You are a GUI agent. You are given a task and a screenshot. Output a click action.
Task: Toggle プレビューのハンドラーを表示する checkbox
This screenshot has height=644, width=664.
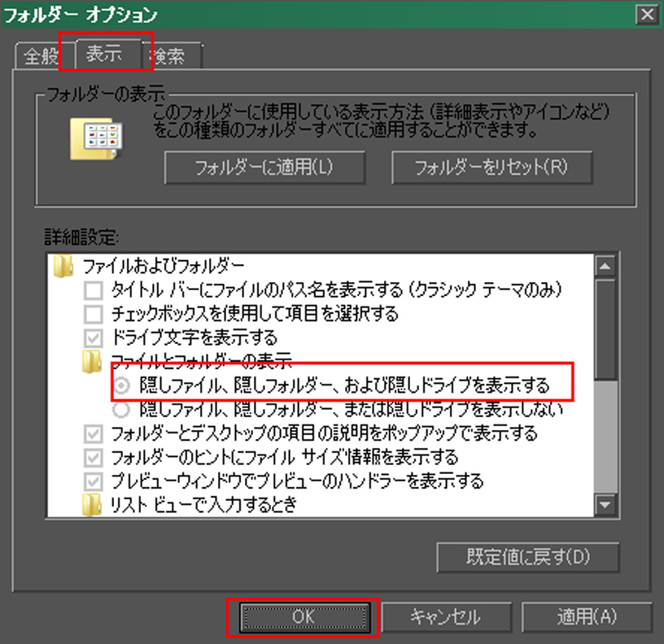tap(93, 481)
